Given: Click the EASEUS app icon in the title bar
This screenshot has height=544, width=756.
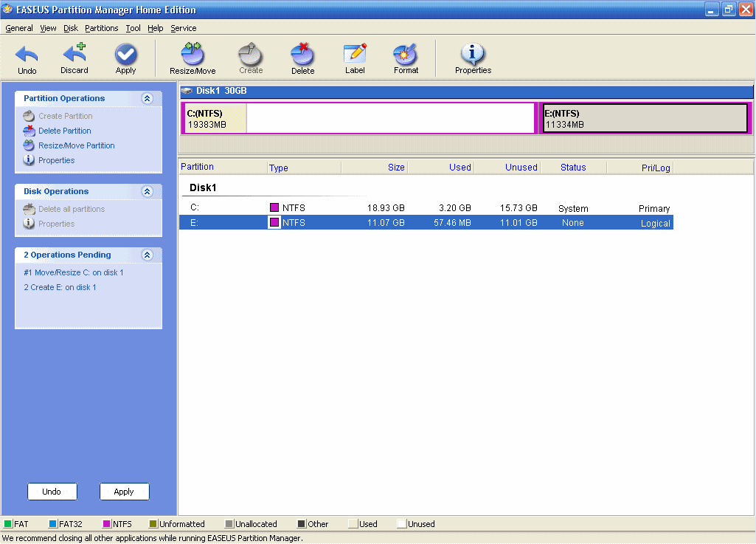Looking at the screenshot, I should [x=7, y=9].
